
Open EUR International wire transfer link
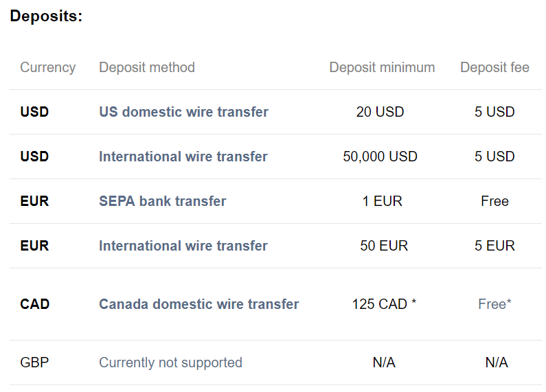click(x=183, y=246)
